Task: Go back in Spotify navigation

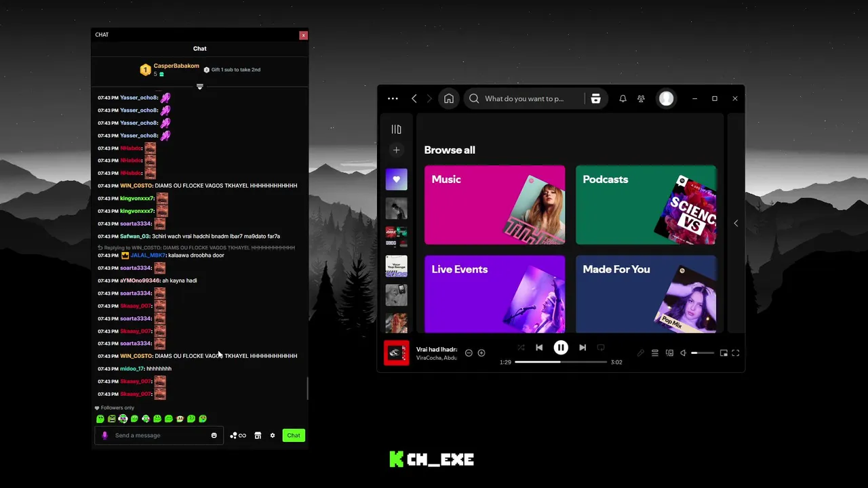Action: pyautogui.click(x=414, y=98)
